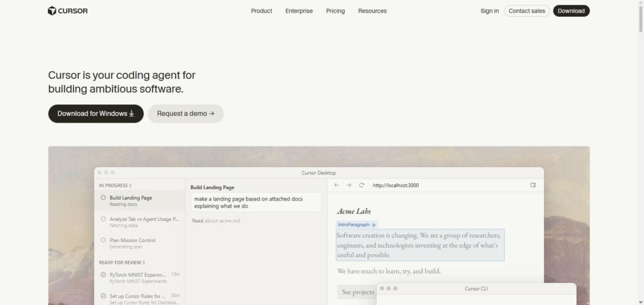Click the Contact sales button

point(527,11)
